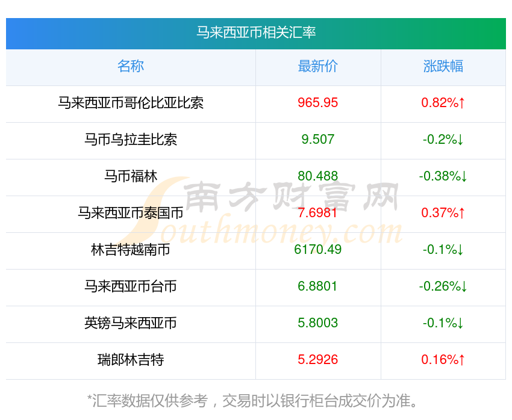Click the change value 0.16%↑
Screen dimensions: 512x420
point(443,360)
